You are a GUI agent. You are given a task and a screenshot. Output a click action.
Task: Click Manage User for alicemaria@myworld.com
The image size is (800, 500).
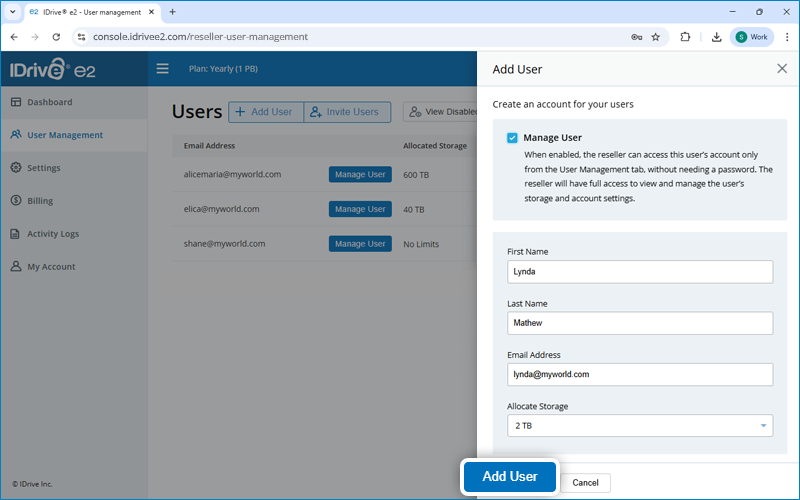[360, 175]
